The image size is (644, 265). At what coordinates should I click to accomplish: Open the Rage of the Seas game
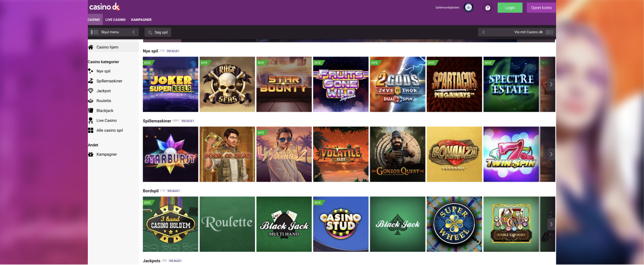[227, 84]
